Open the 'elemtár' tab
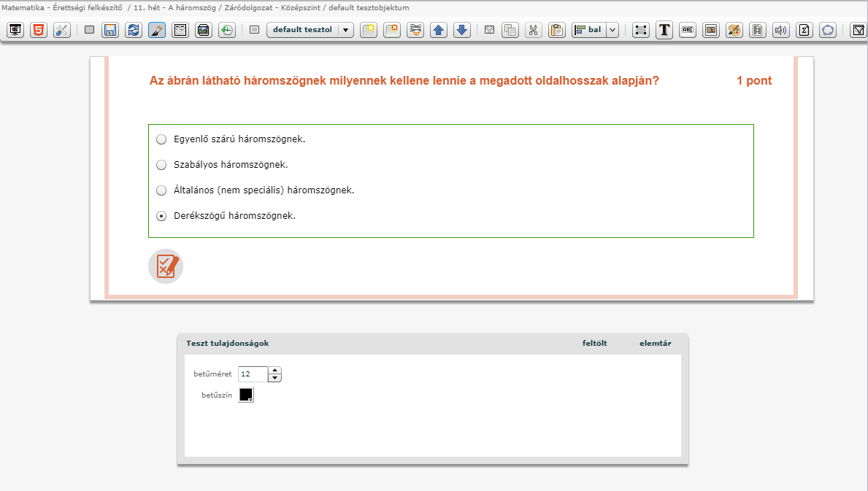 pyautogui.click(x=655, y=344)
